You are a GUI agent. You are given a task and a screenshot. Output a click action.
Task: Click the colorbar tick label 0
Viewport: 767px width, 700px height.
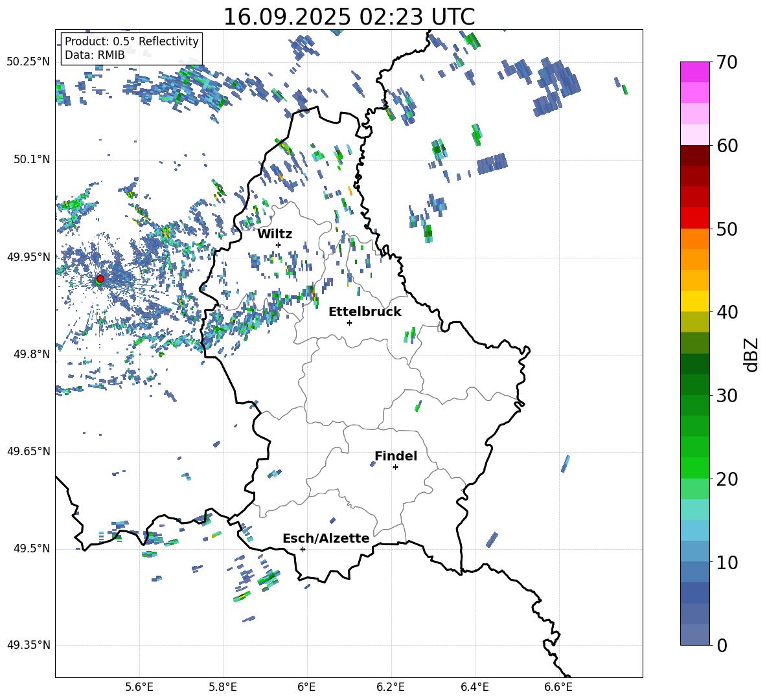(722, 646)
